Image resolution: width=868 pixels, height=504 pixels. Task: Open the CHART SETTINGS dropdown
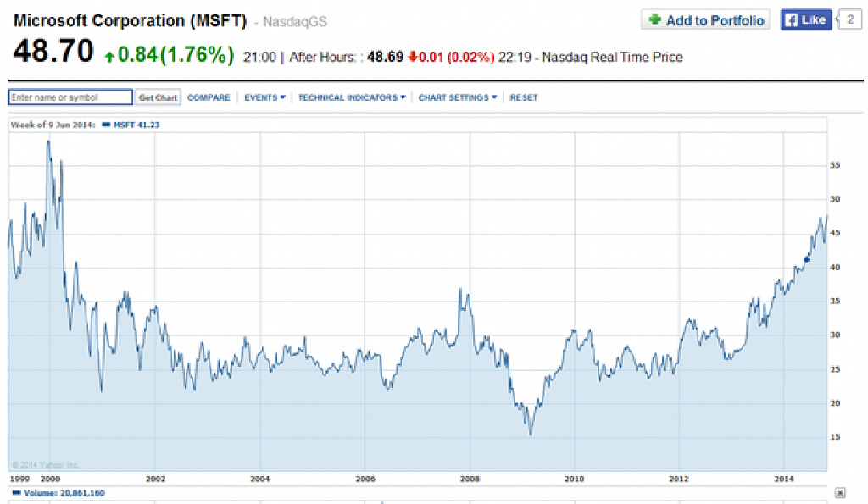click(x=457, y=97)
